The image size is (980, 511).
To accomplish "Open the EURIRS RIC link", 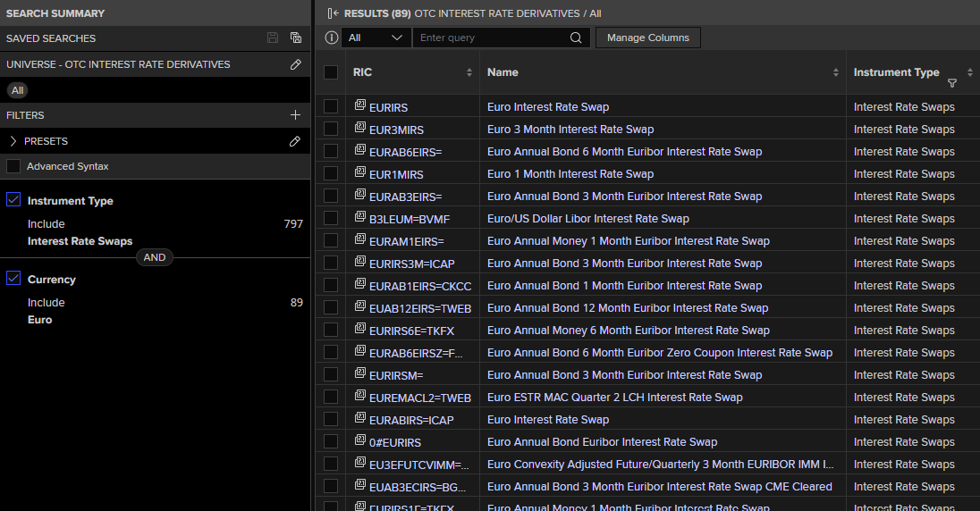I will (388, 107).
